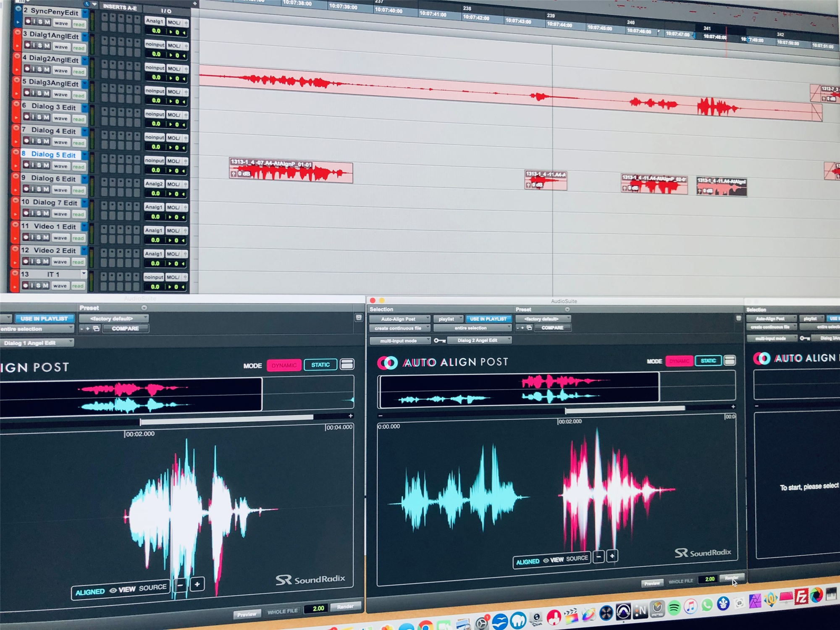The height and width of the screenshot is (630, 840).
Task: Open the read automation mode selector on Dialog 7 Edit
Action: coord(78,214)
